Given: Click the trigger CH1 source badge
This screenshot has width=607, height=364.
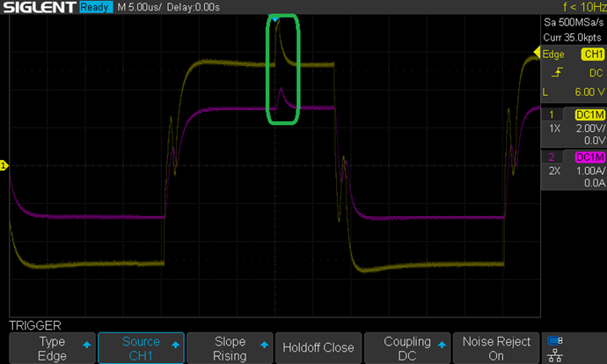Looking at the screenshot, I should tap(593, 55).
